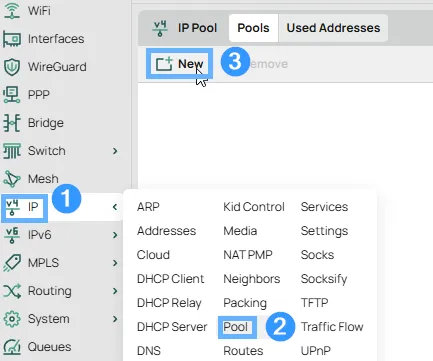Viewport: 433px width, 361px height.
Task: Select ARP in IP submenu
Action: click(x=148, y=207)
